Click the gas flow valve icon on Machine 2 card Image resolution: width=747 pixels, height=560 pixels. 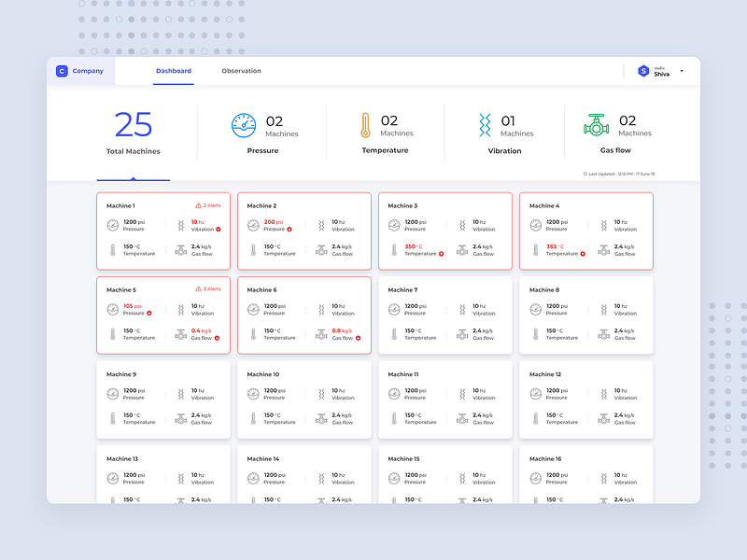[322, 248]
